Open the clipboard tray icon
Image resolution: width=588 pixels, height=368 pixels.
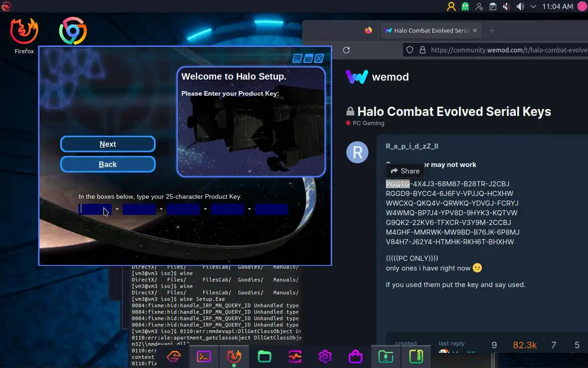(492, 6)
